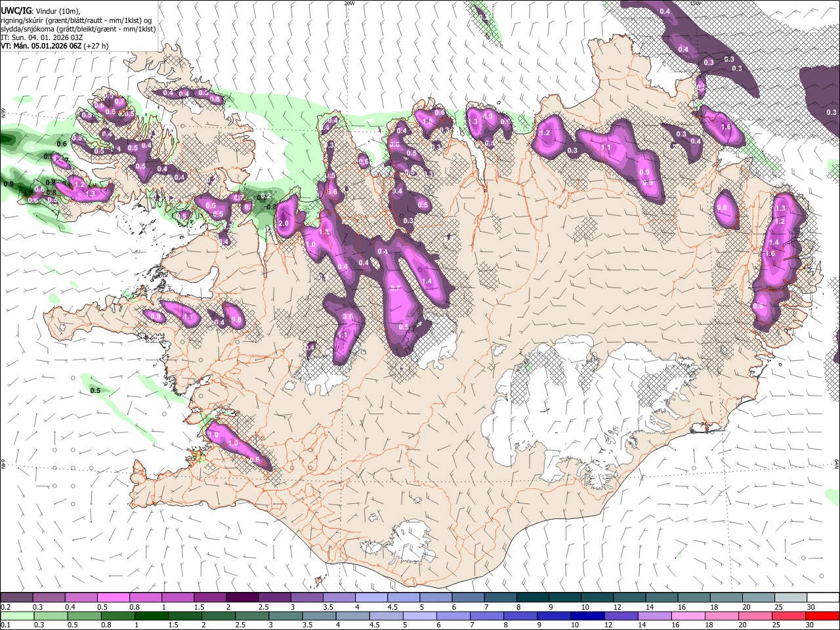Click snow legend swatch between 3 and 3.5
840x630 pixels.
tap(306, 598)
